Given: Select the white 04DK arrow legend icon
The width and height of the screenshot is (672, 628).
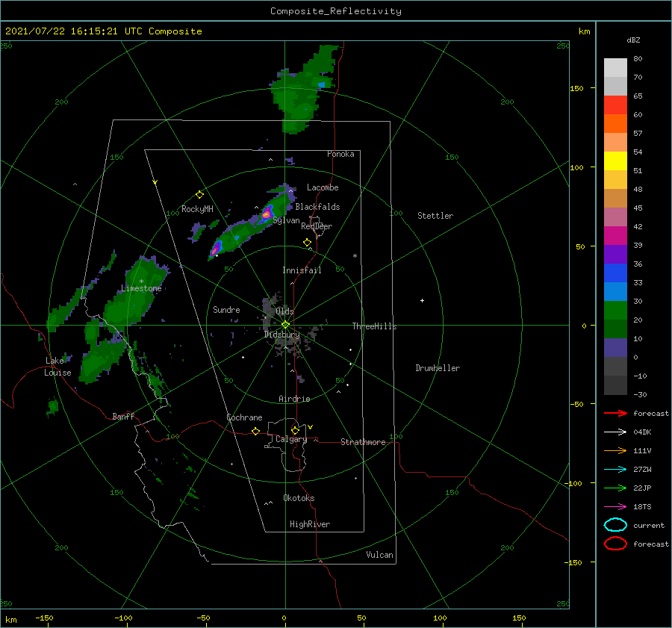Looking at the screenshot, I should point(615,432).
